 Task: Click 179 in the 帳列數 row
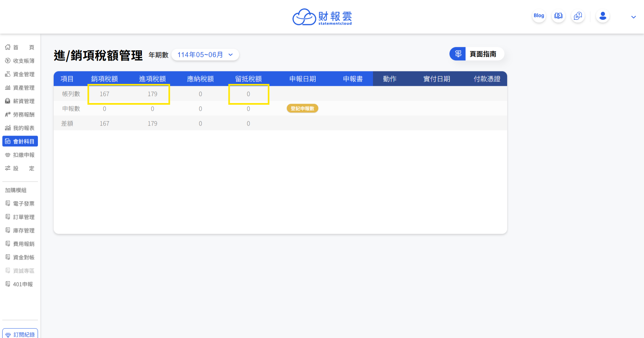(x=152, y=94)
